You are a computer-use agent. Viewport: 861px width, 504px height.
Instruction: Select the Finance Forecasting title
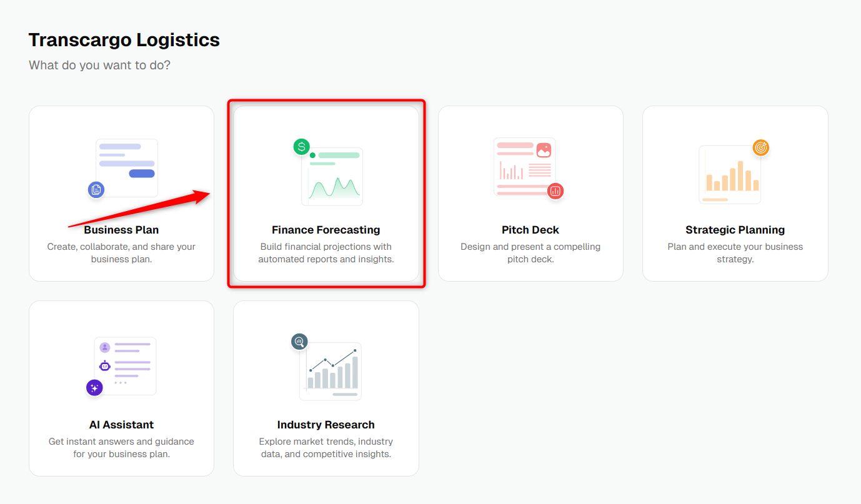click(326, 230)
